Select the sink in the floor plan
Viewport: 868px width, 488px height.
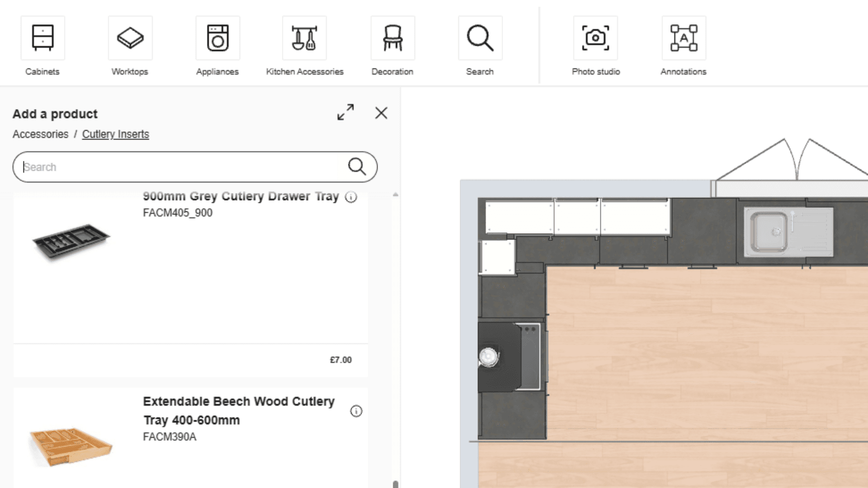[x=788, y=232]
